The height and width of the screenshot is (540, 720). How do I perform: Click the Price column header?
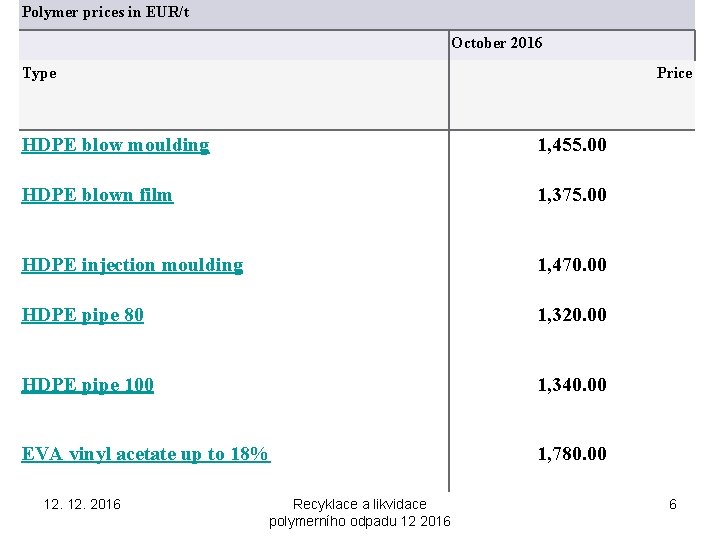click(674, 73)
